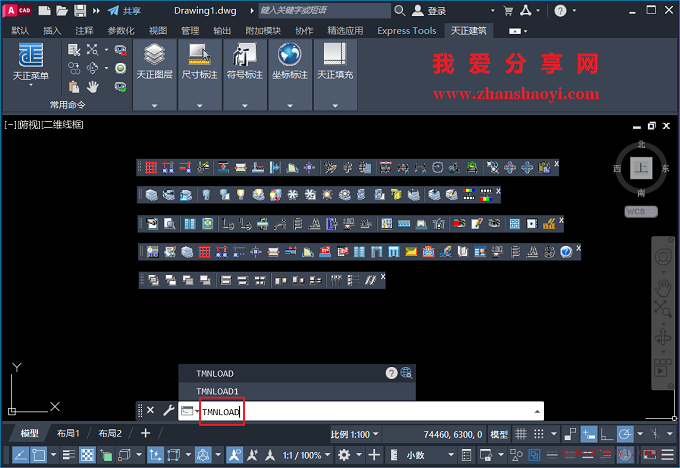Toggle annotation visibility icon in status bar
The width and height of the screenshot is (680, 468).
click(x=234, y=455)
